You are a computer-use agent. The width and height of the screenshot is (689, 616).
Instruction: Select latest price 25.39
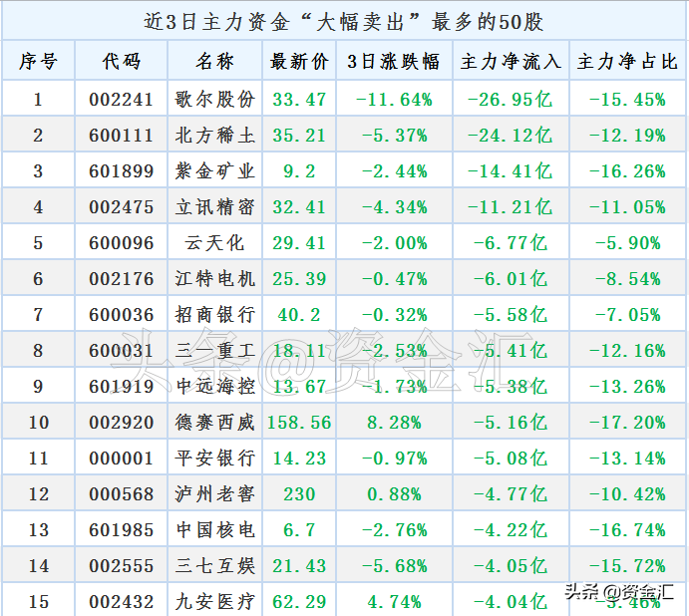coord(299,279)
